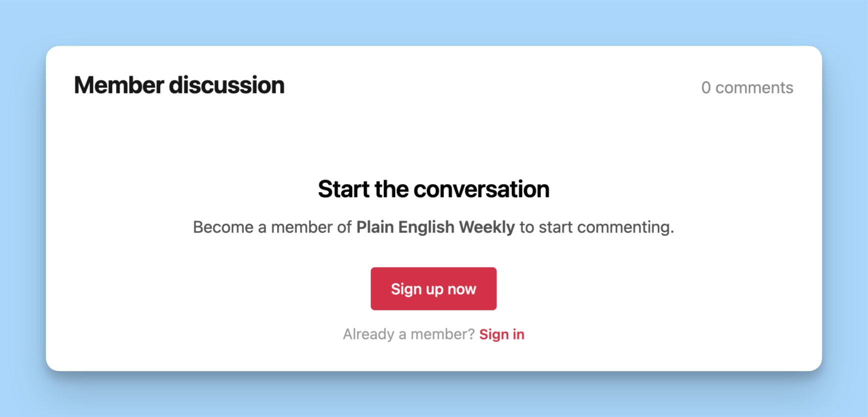868x417 pixels.
Task: Click Member discussion section header
Action: click(x=179, y=85)
